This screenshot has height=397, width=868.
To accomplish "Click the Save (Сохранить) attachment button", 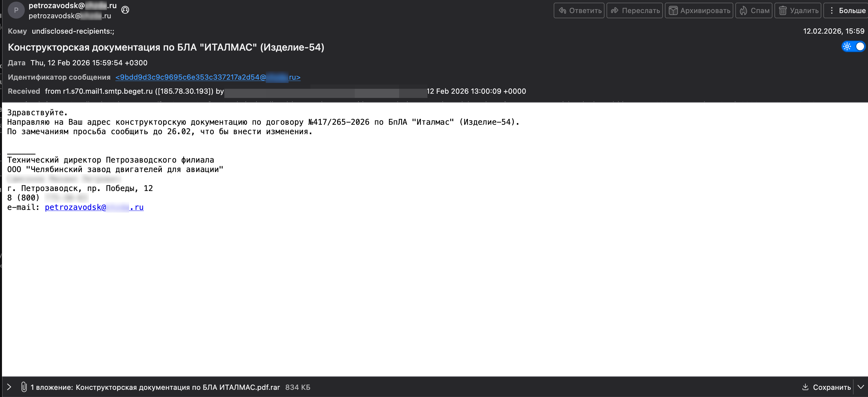I will (x=831, y=387).
